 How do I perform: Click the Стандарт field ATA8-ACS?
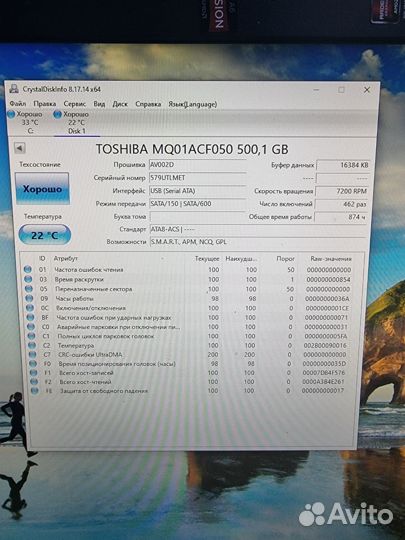(x=258, y=229)
